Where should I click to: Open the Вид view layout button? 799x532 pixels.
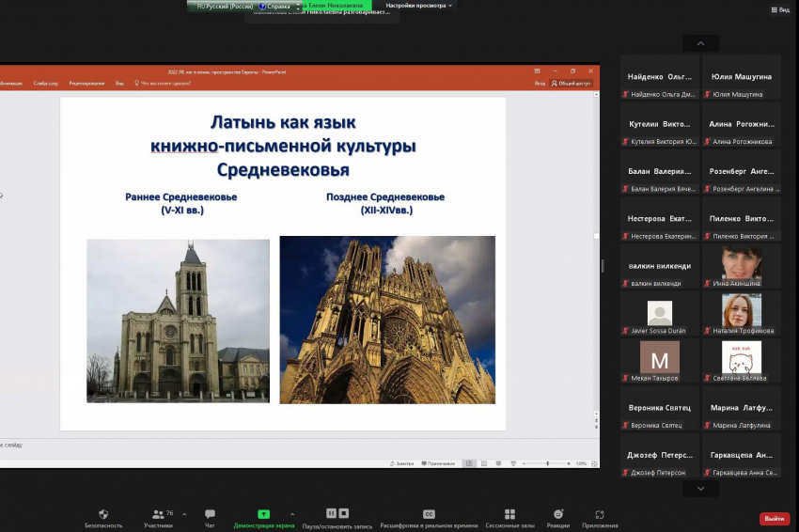coord(780,9)
